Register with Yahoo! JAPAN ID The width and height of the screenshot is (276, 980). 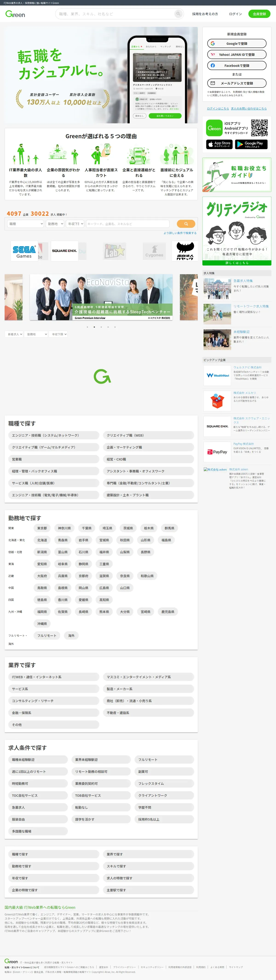pyautogui.click(x=237, y=54)
